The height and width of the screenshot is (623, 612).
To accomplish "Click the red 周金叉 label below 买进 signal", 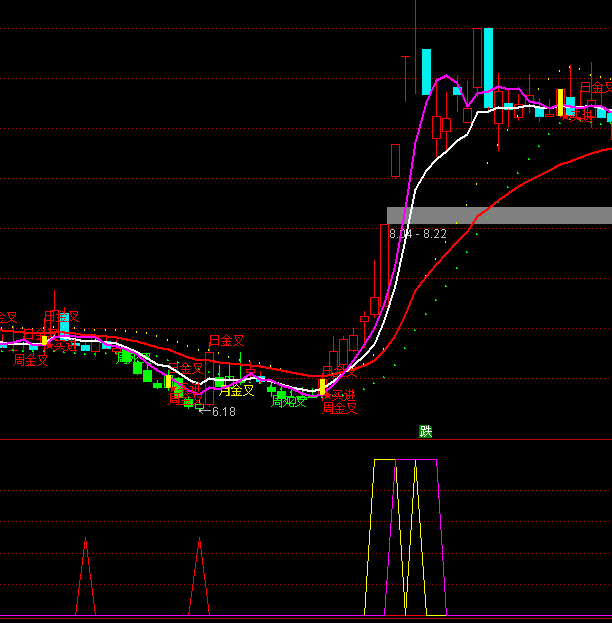I will [x=339, y=408].
